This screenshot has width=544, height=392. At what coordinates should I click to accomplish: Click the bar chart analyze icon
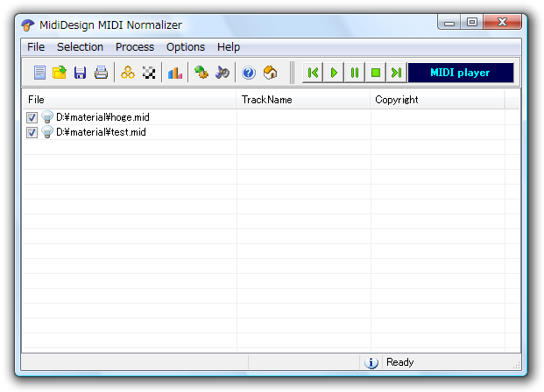[175, 73]
